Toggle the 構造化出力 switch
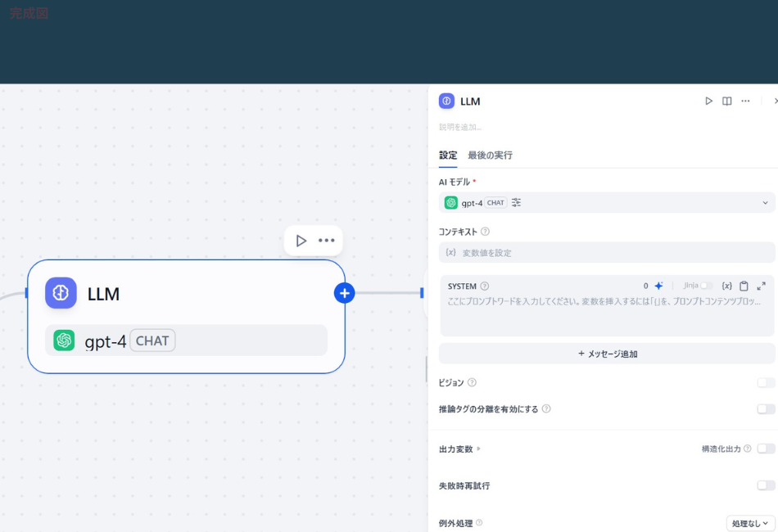Image resolution: width=778 pixels, height=532 pixels. pyautogui.click(x=767, y=449)
